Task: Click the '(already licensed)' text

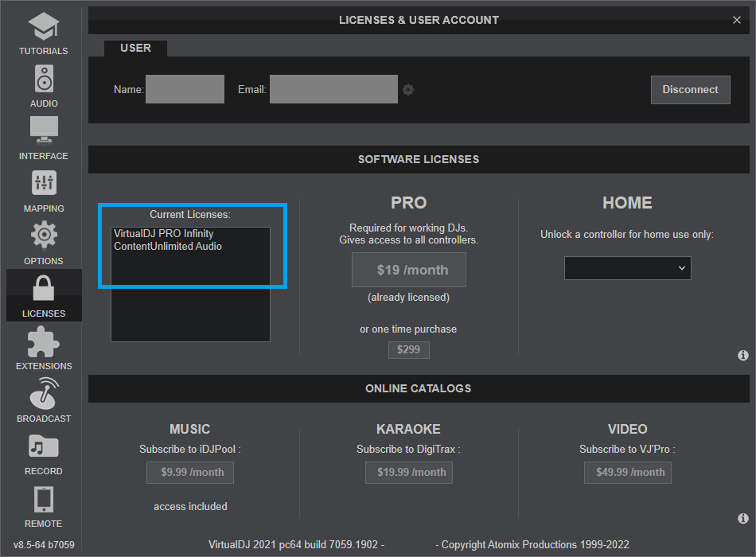Action: click(x=408, y=298)
